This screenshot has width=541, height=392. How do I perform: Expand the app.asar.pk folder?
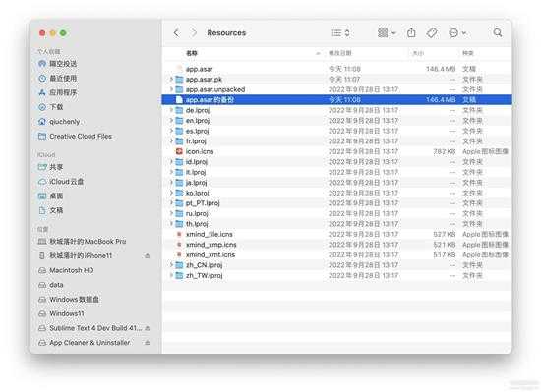pyautogui.click(x=171, y=80)
